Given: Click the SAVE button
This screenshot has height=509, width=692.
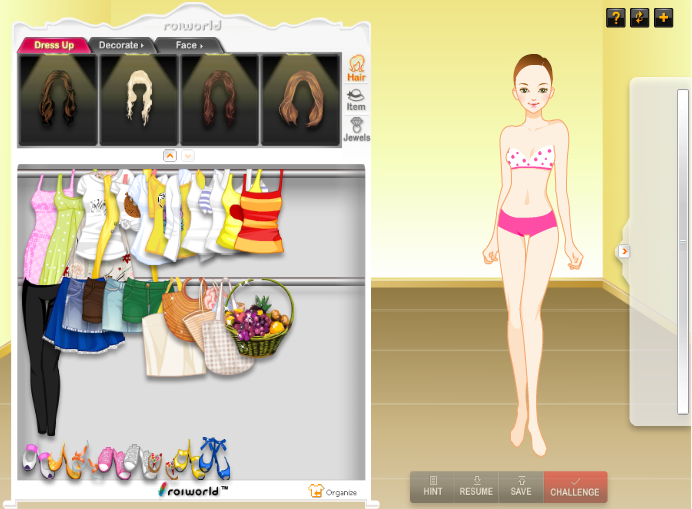Looking at the screenshot, I should (520, 487).
